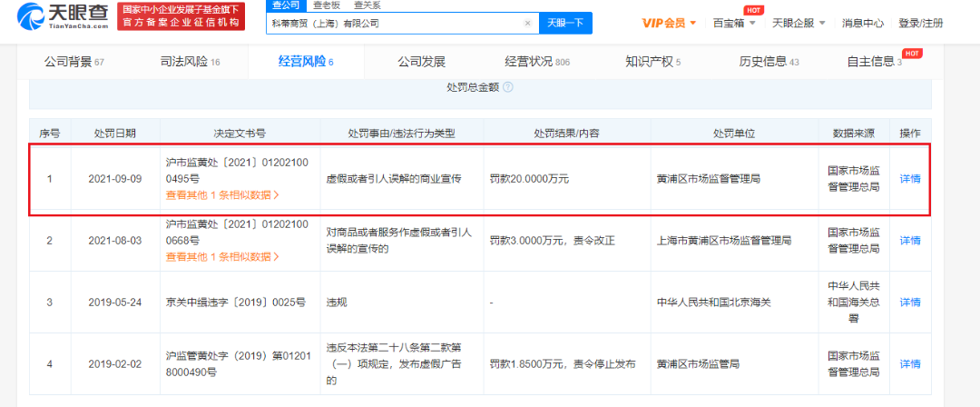
Task: Open the 司法风险 tab
Action: pyautogui.click(x=190, y=62)
